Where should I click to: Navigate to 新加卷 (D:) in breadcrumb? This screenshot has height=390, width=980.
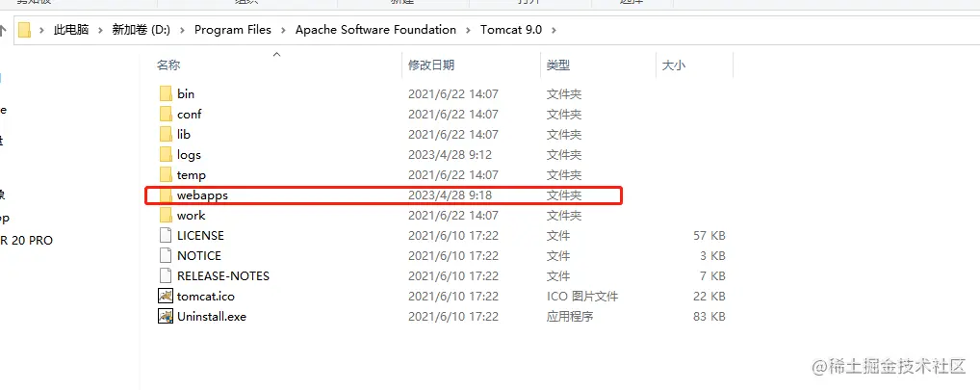[x=141, y=30]
